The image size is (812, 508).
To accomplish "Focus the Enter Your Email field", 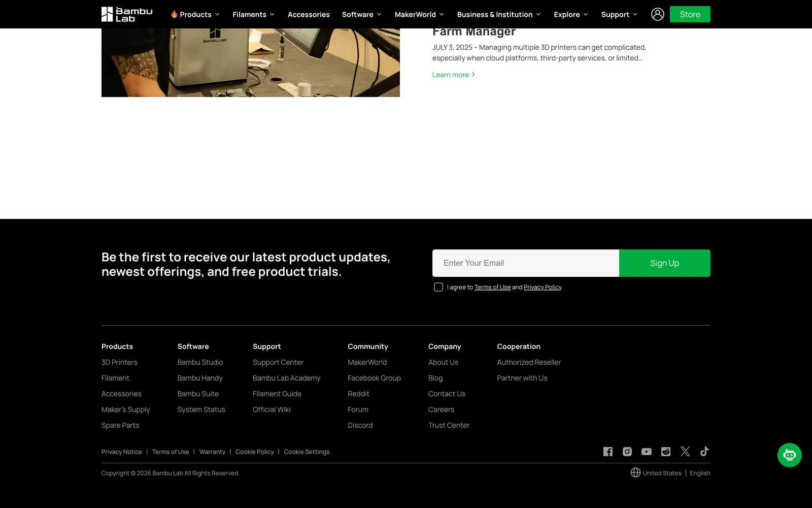I will [x=525, y=263].
